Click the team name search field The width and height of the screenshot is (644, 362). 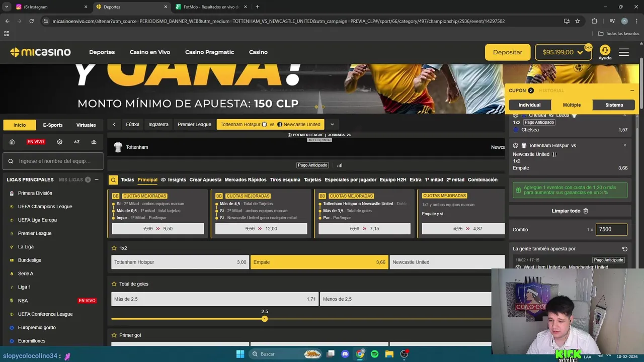pyautogui.click(x=53, y=161)
